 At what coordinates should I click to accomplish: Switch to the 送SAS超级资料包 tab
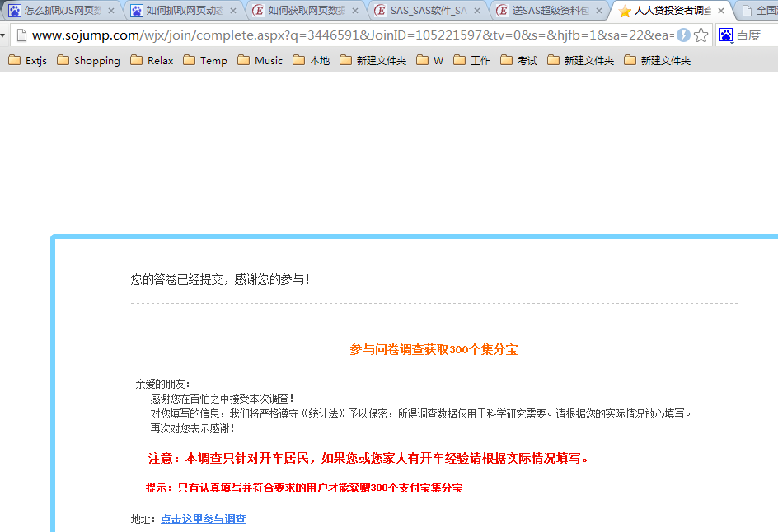click(x=548, y=11)
